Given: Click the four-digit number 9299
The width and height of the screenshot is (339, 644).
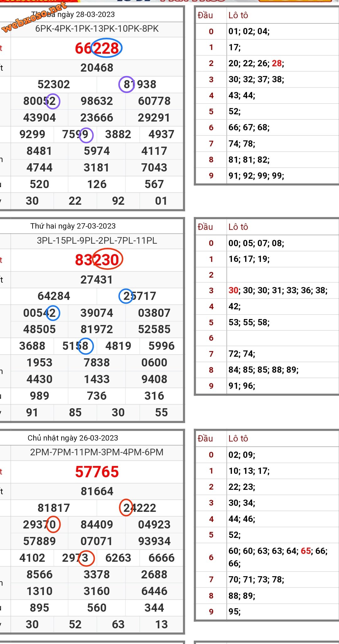Looking at the screenshot, I should pyautogui.click(x=32, y=134).
